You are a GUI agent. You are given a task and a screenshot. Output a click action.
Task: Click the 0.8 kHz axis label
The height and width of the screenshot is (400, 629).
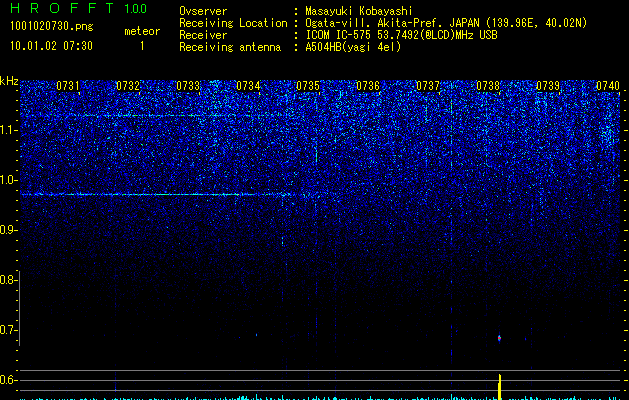[x=9, y=280]
